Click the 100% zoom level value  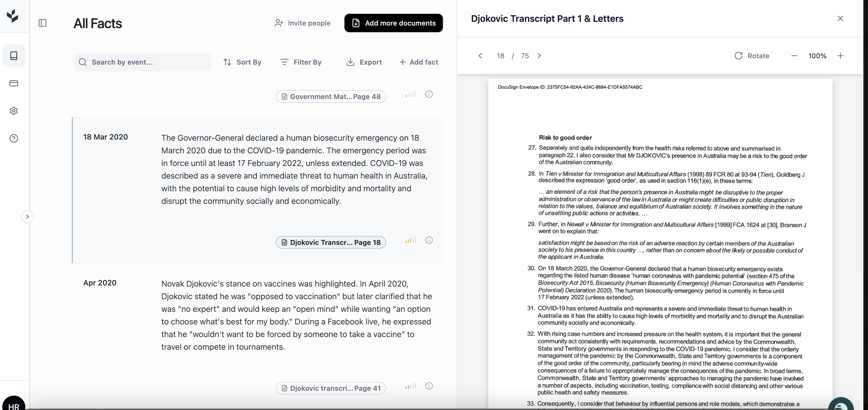point(817,56)
